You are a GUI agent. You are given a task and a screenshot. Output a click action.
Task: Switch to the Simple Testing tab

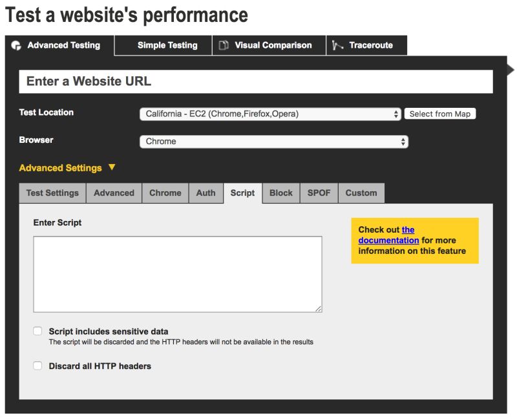[x=167, y=45]
